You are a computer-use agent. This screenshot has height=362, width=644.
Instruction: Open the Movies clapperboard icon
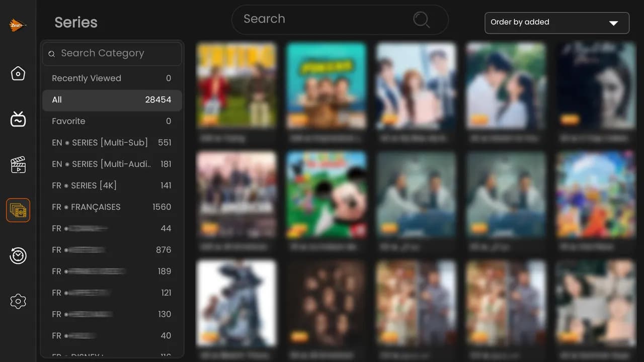pyautogui.click(x=18, y=165)
